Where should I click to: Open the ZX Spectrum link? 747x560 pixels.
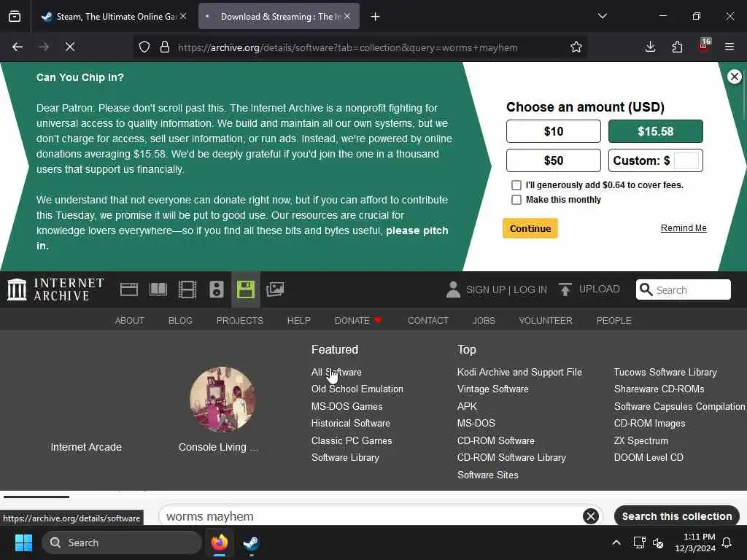640,440
